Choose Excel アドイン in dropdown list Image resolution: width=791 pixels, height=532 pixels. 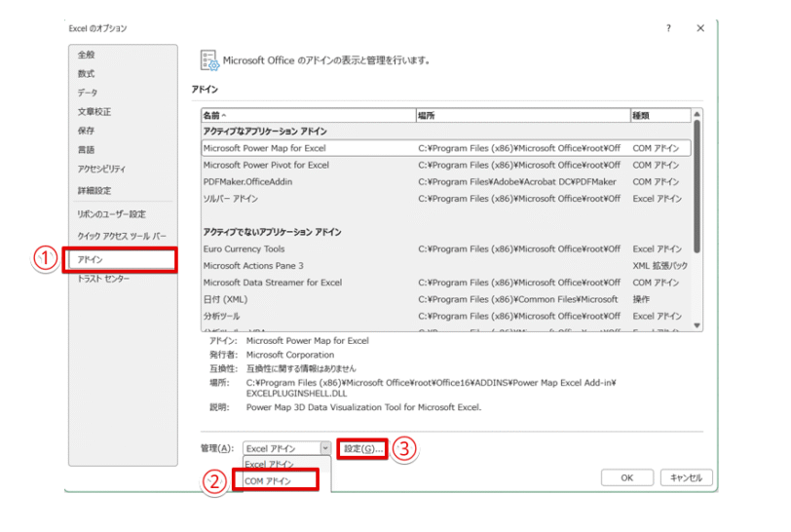point(286,464)
